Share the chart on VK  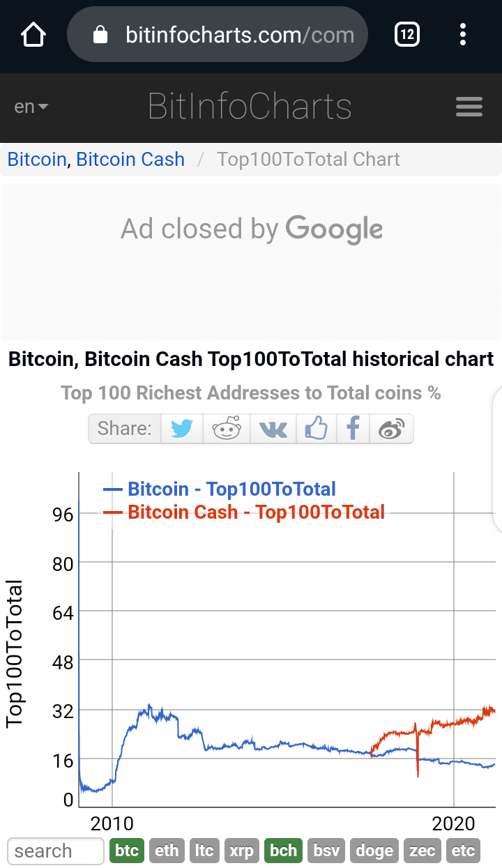click(273, 429)
